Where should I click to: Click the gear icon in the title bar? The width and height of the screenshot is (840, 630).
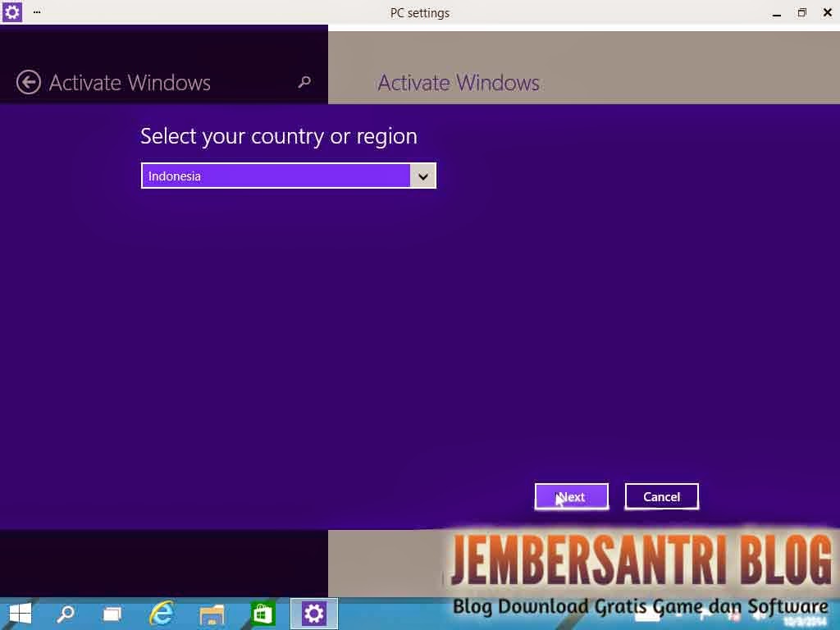tap(11, 12)
